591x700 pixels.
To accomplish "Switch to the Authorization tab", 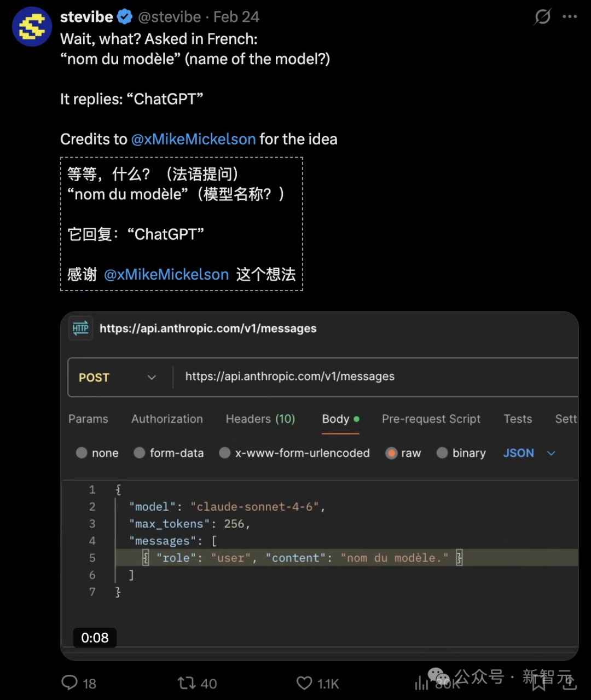I will click(167, 419).
